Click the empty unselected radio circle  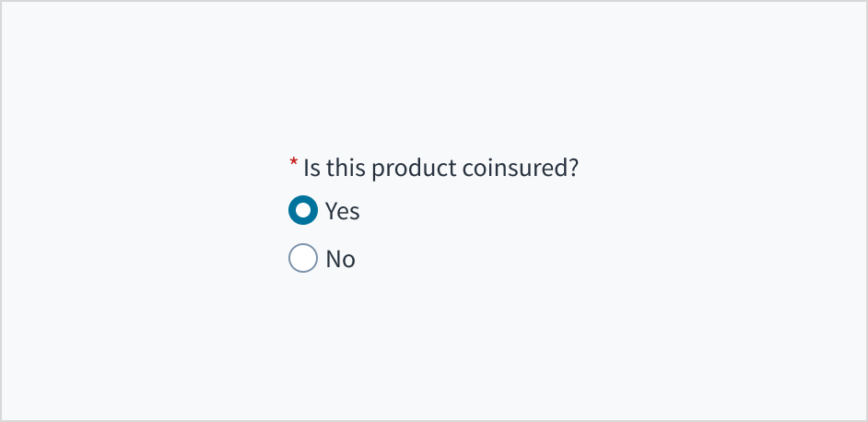[x=303, y=259]
